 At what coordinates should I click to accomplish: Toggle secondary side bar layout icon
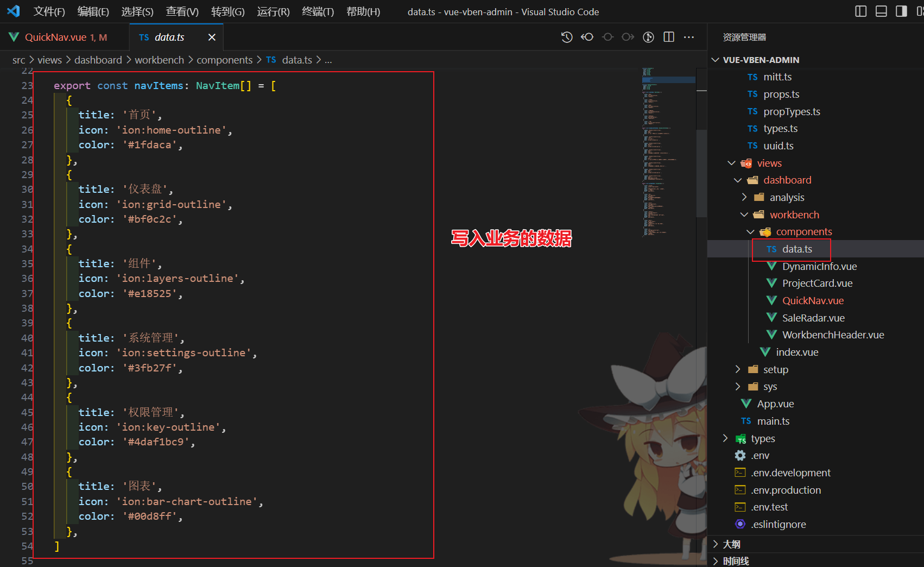coord(901,11)
